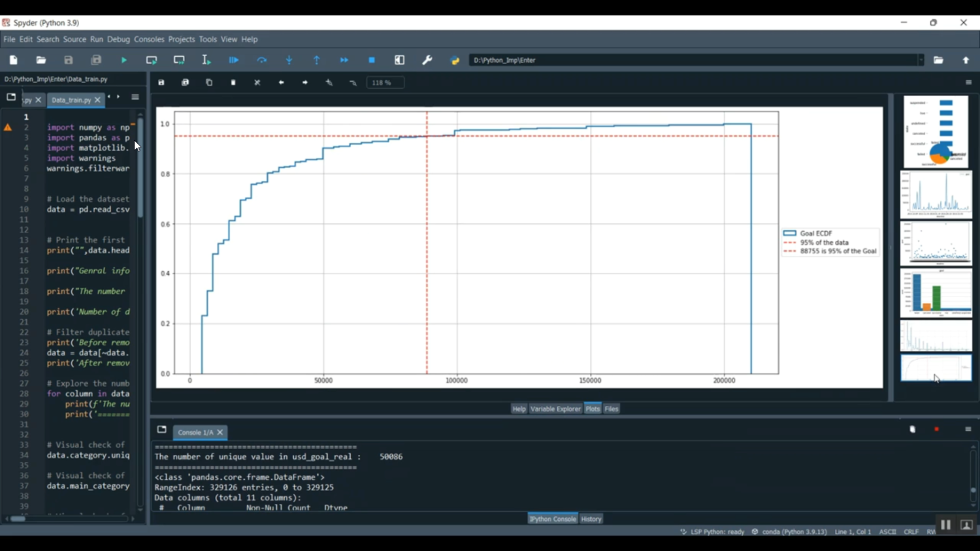The width and height of the screenshot is (980, 551).
Task: Run the current file with green play button
Action: [x=123, y=60]
